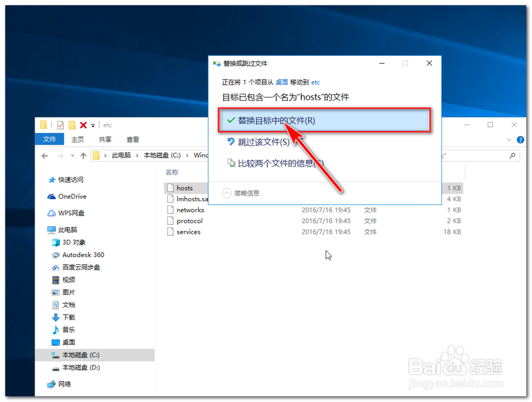532x402 pixels.
Task: Switch to the 查看 ribbon tab
Action: click(x=132, y=139)
